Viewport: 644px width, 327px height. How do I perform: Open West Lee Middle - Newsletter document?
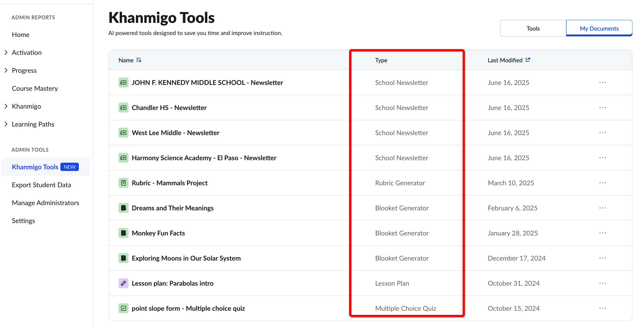176,133
